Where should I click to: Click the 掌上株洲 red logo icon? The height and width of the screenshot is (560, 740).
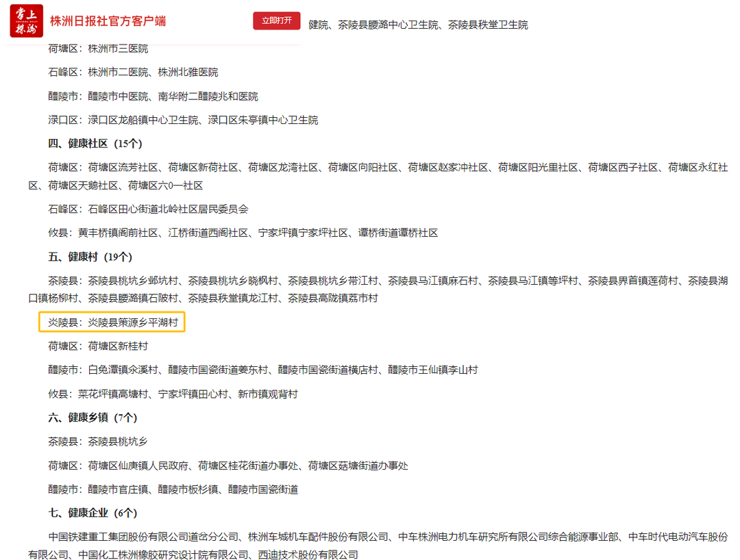26,21
